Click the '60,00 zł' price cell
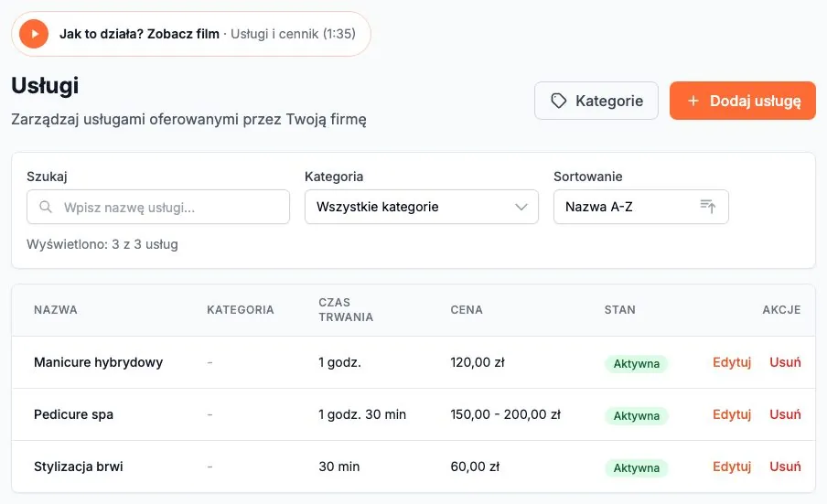 pyautogui.click(x=475, y=466)
